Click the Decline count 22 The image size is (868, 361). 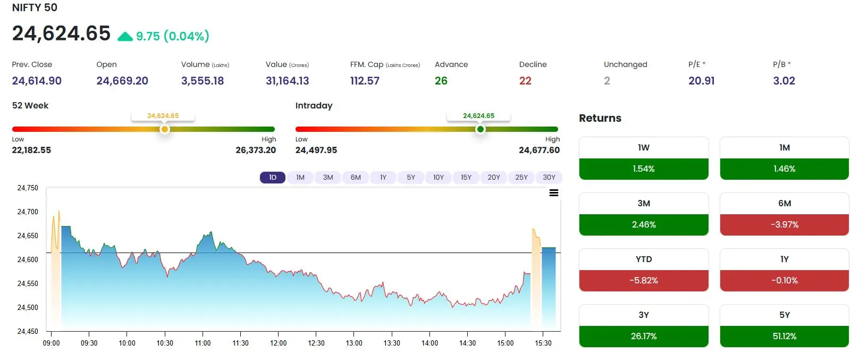click(525, 81)
